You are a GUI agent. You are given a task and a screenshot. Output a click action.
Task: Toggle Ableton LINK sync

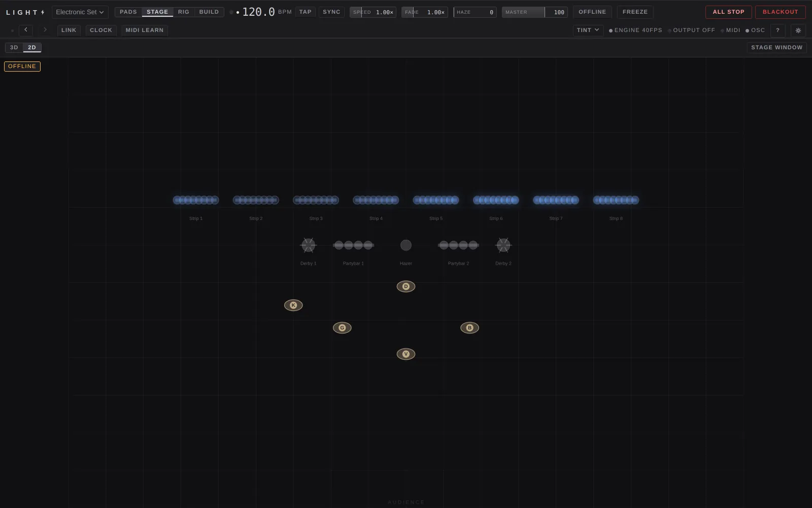69,30
